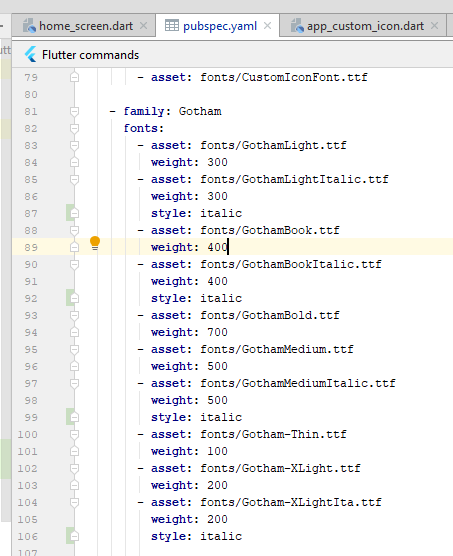Screen dimensions: 453x556
Task: Click line number 89 in gutter
Action: 31,247
